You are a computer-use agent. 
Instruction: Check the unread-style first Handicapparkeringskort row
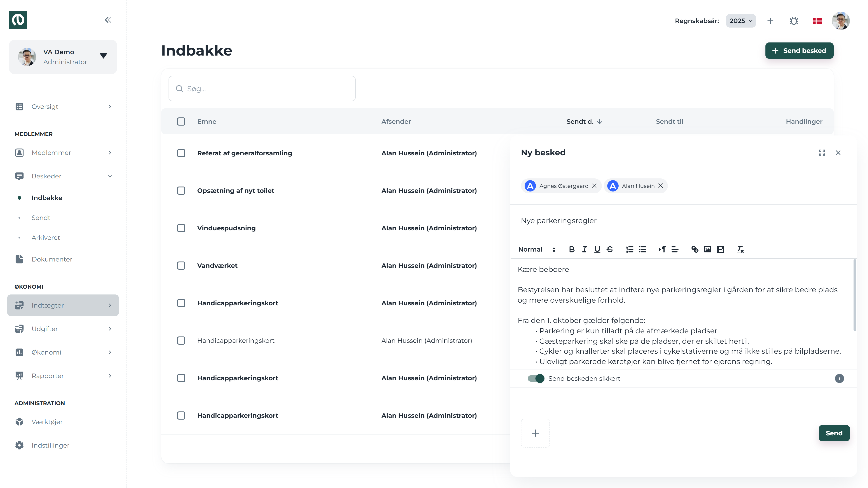pyautogui.click(x=181, y=303)
